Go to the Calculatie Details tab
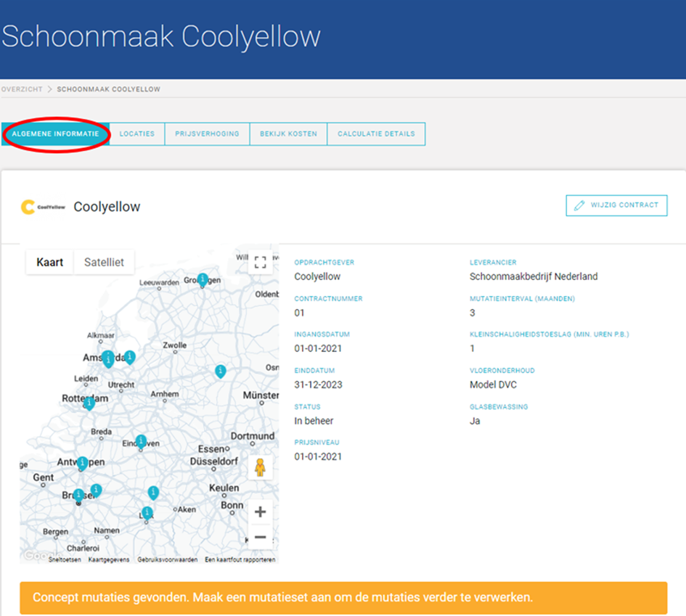 pos(376,134)
